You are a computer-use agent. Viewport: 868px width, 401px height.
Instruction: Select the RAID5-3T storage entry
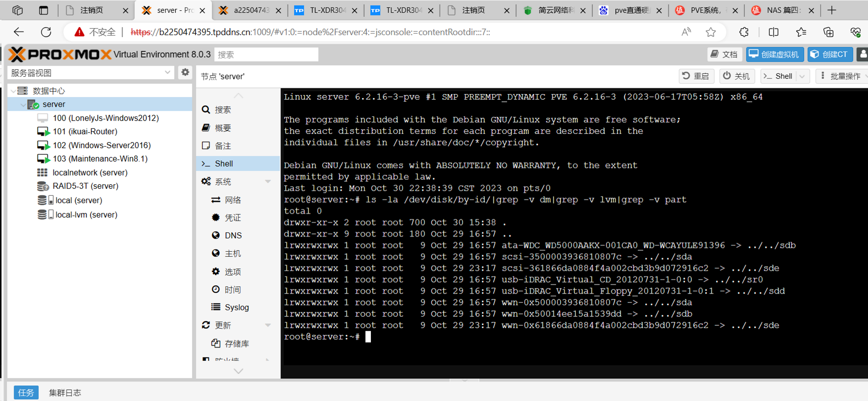[x=85, y=186]
